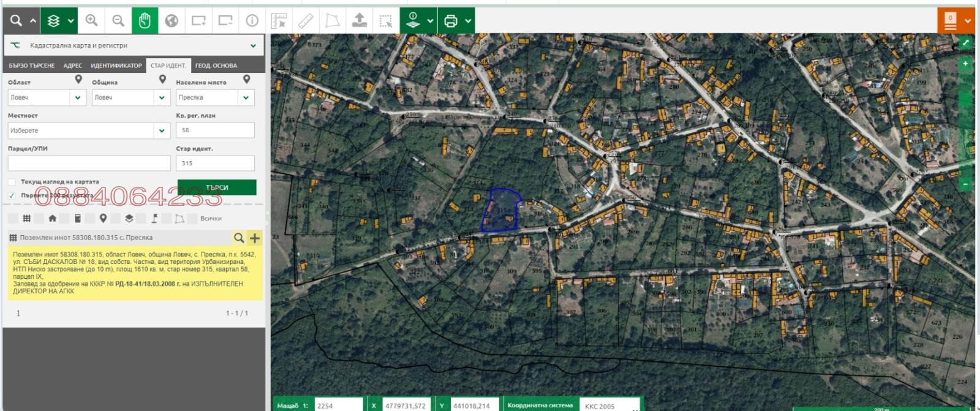Click the 'Парцел/УПИ' input field
The height and width of the screenshot is (411, 980).
pos(89,163)
